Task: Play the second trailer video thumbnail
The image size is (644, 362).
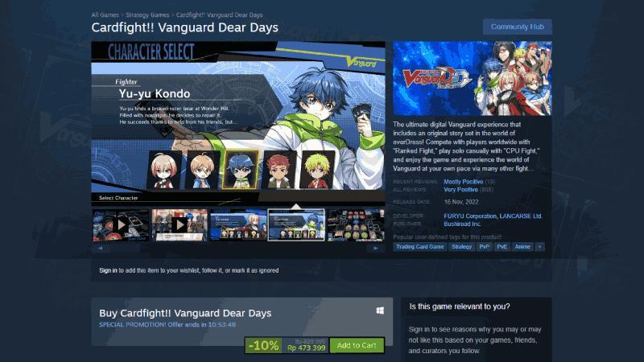Action: click(180, 225)
